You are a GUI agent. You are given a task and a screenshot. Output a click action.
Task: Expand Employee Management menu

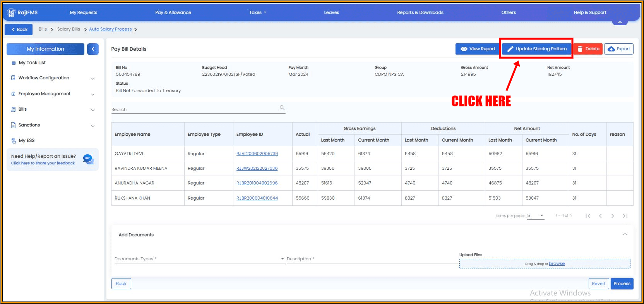pyautogui.click(x=93, y=94)
